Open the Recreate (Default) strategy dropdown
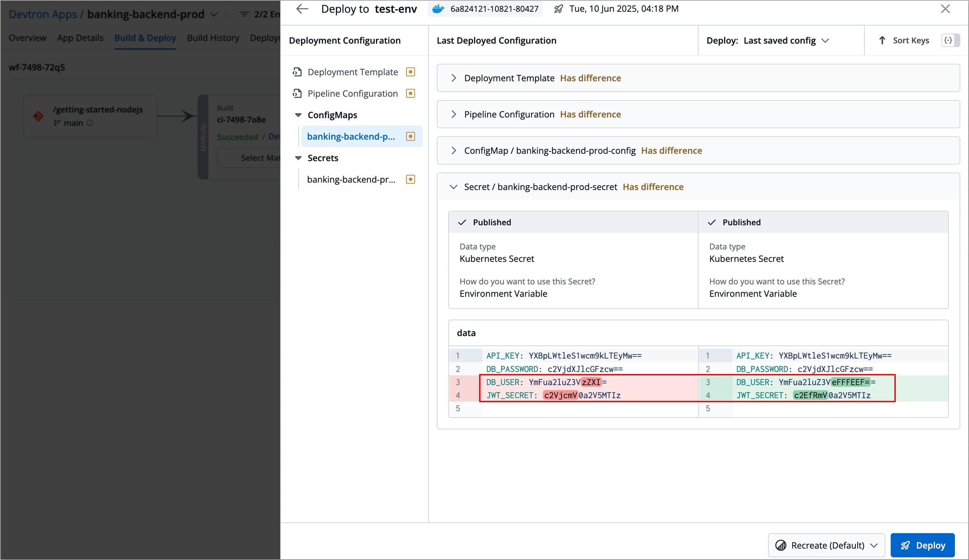 pyautogui.click(x=826, y=545)
